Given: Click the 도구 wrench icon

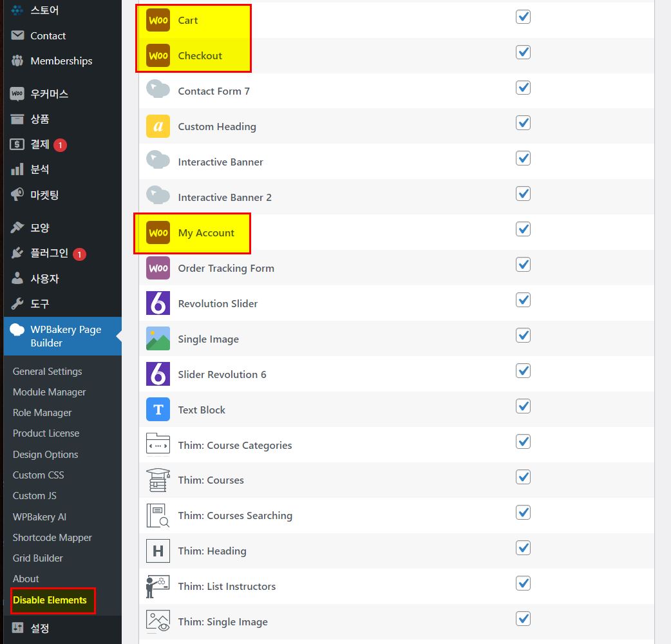Looking at the screenshot, I should [17, 304].
